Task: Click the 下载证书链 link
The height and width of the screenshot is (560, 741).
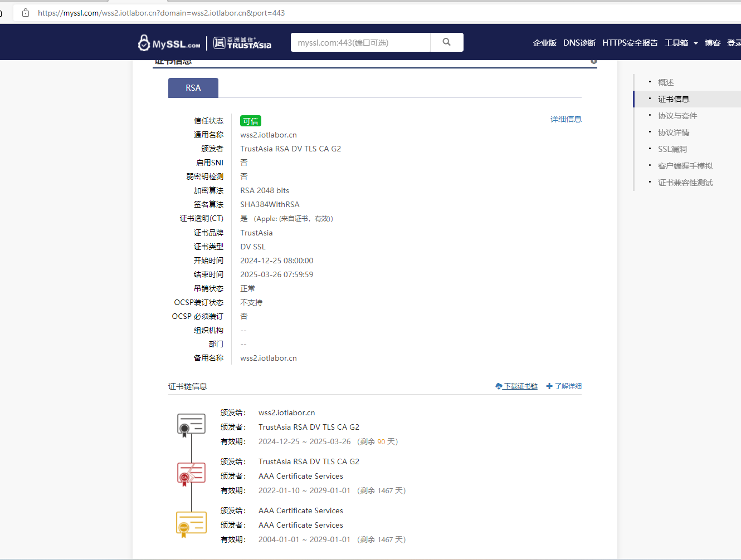Action: [520, 386]
